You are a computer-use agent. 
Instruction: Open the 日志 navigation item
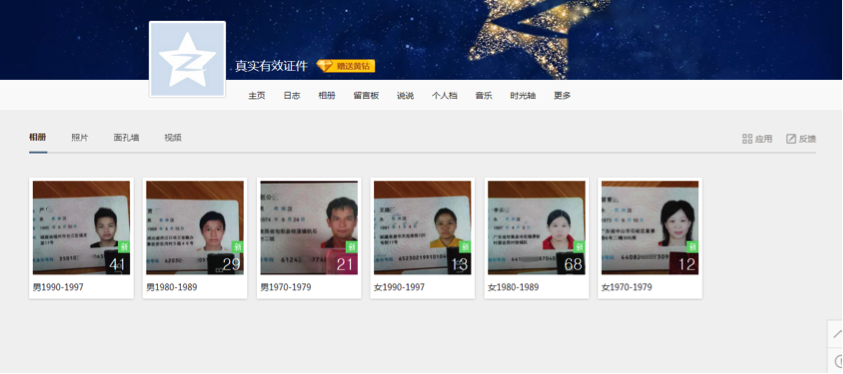pyautogui.click(x=292, y=96)
